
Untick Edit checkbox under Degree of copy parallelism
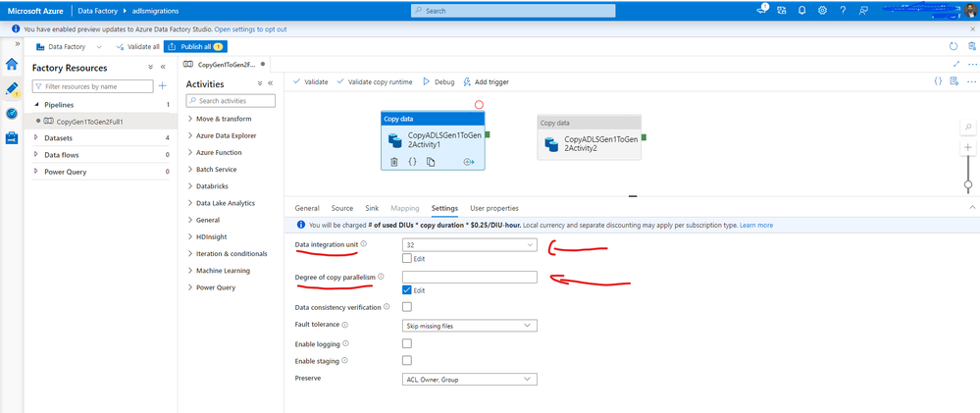pos(407,290)
